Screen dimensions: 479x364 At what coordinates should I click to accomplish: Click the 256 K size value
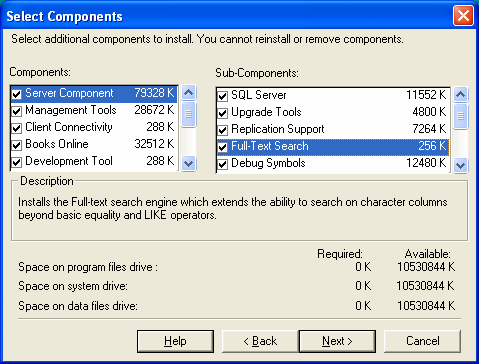point(432,146)
